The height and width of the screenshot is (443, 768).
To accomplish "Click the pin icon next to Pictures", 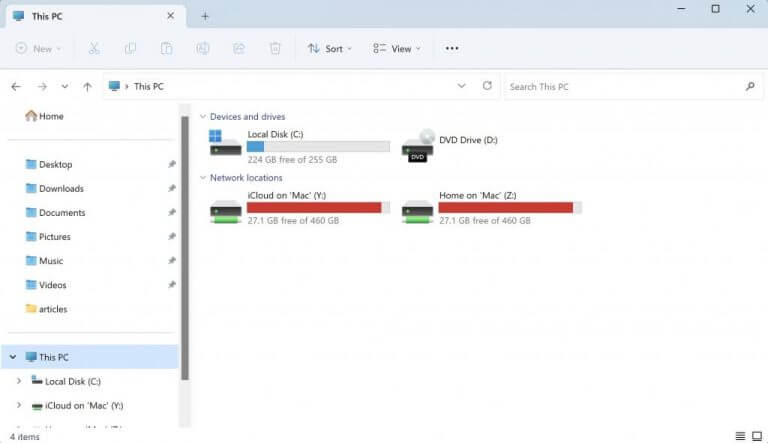I will pyautogui.click(x=172, y=236).
